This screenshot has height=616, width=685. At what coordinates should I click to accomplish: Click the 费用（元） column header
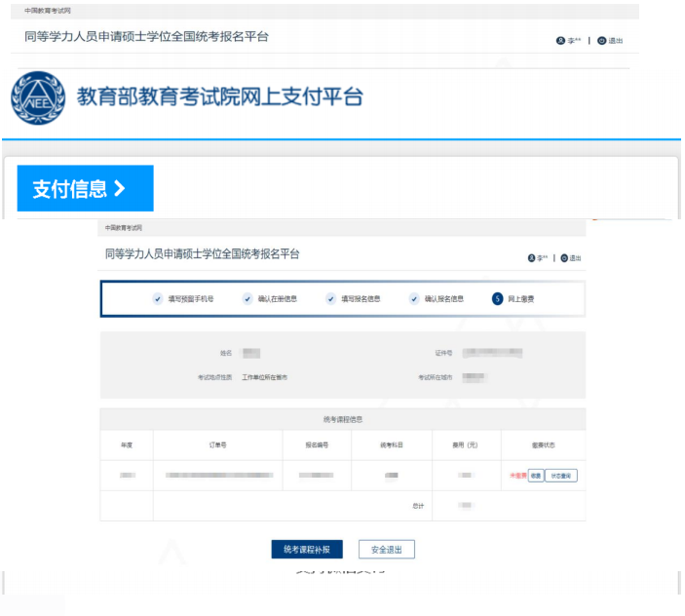coord(466,445)
